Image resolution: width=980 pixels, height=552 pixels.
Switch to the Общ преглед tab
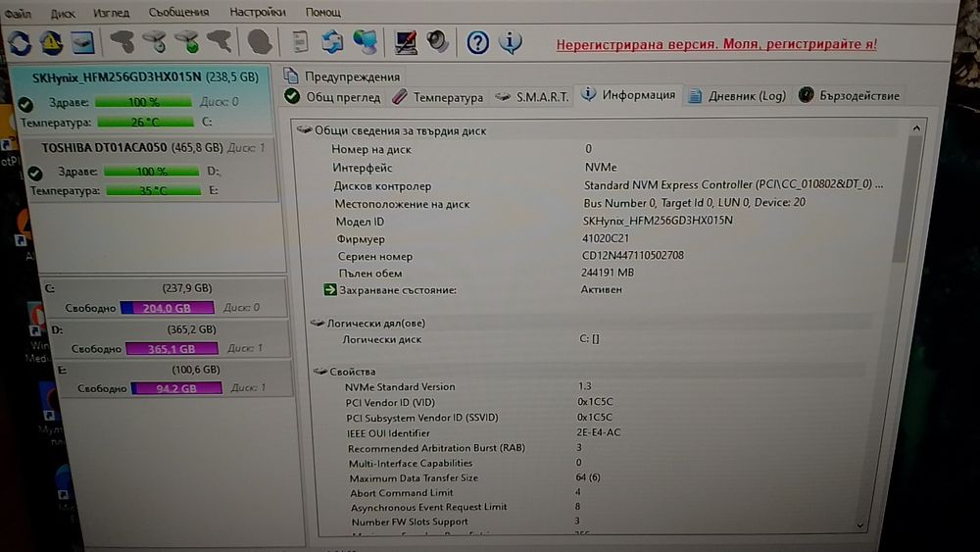332,97
